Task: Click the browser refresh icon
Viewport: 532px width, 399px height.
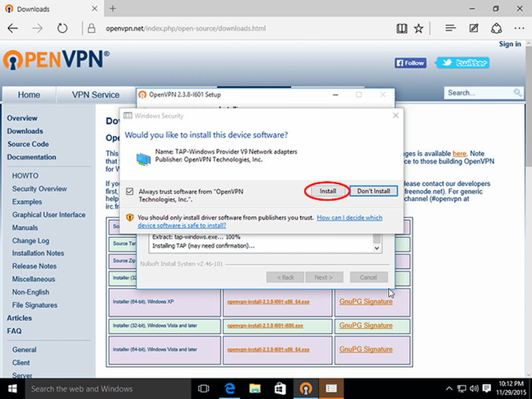Action: (62, 29)
